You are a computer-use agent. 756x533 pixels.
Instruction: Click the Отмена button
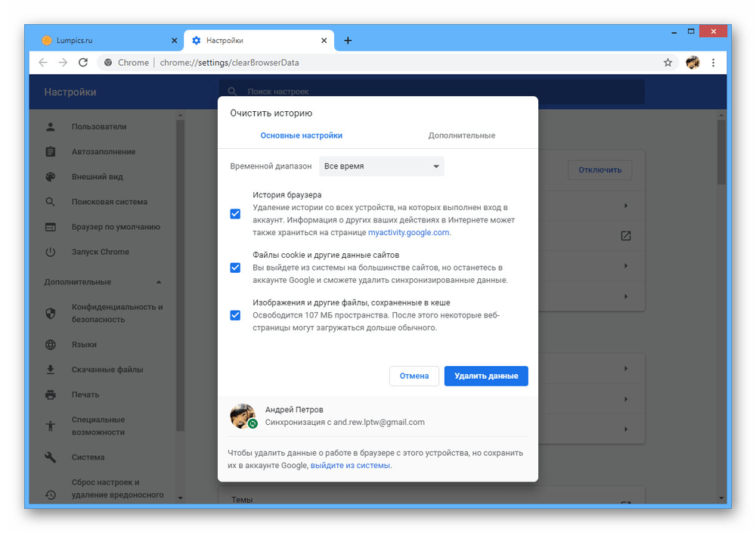[414, 376]
